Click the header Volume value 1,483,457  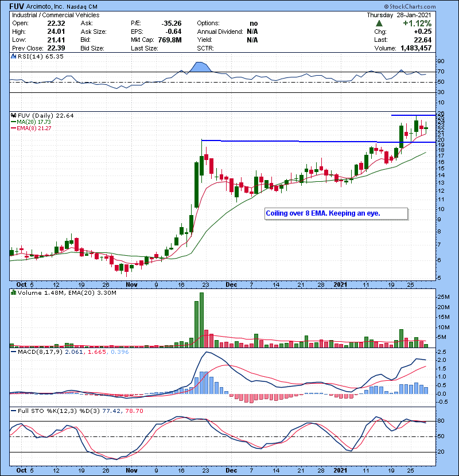click(416, 48)
